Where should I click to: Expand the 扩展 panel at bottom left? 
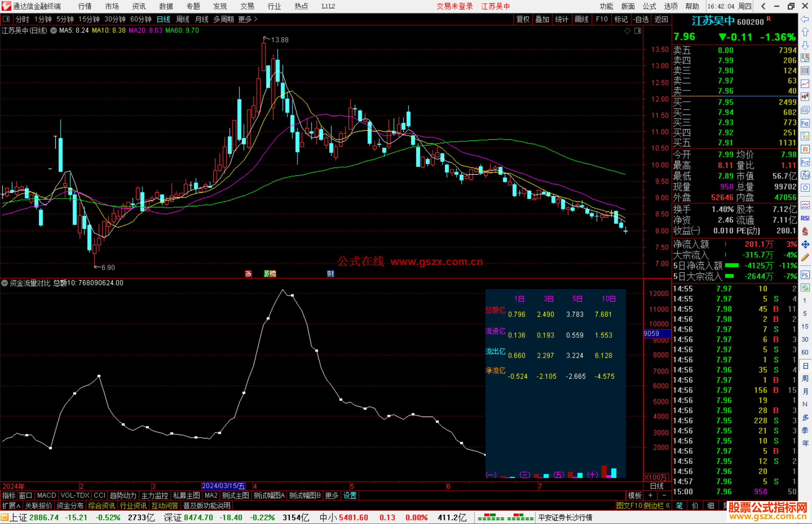[11, 506]
